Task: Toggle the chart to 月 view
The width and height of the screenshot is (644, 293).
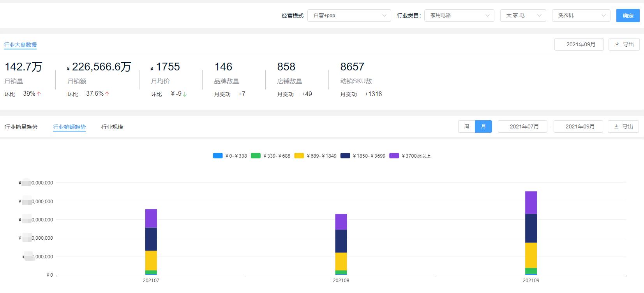Action: (x=483, y=126)
